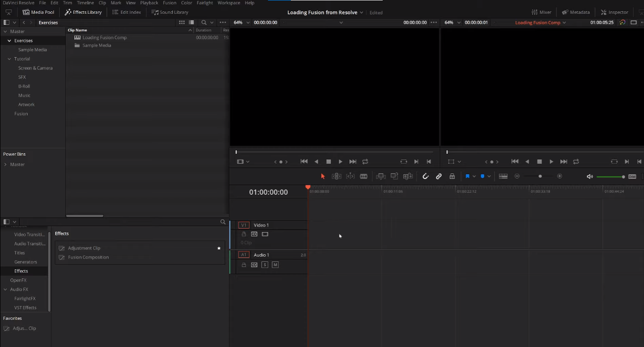The image size is (644, 347).
Task: Lock the Video 1 track
Action: (x=244, y=234)
